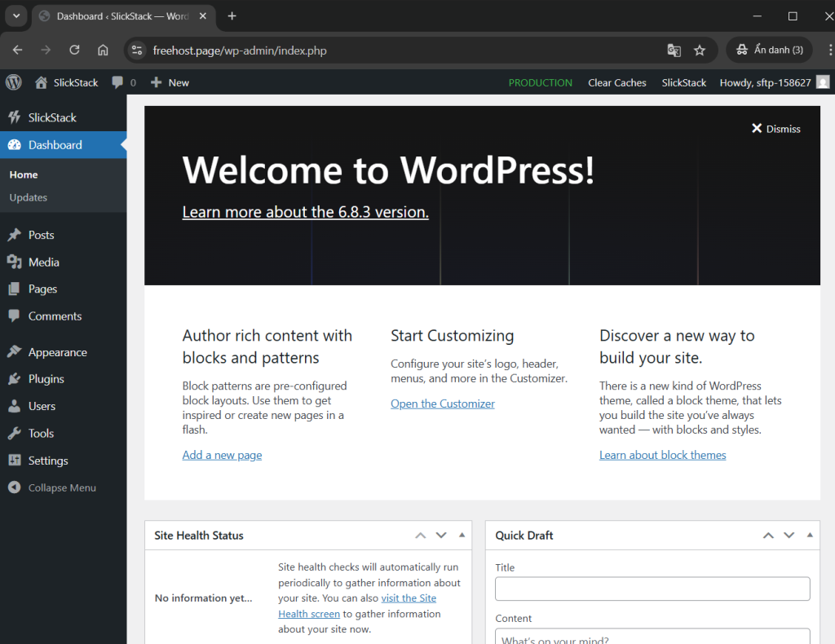Select the Tools wrench icon

point(15,433)
